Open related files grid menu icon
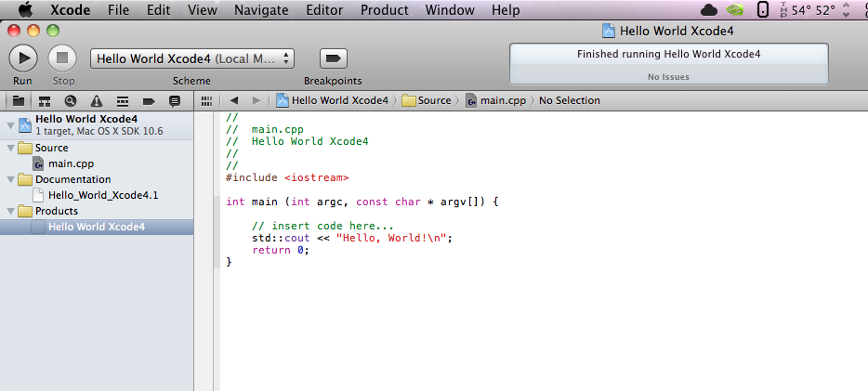The width and height of the screenshot is (868, 391). pos(206,100)
